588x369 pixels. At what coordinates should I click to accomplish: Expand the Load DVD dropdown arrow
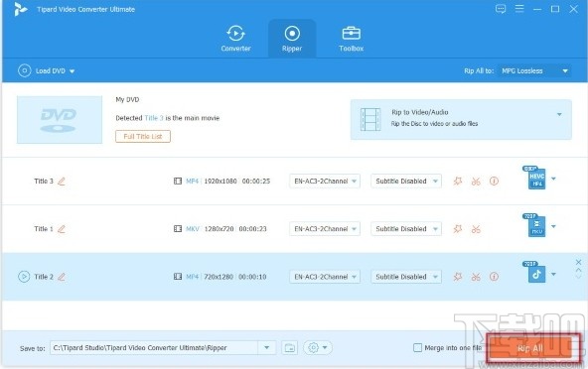tap(72, 71)
